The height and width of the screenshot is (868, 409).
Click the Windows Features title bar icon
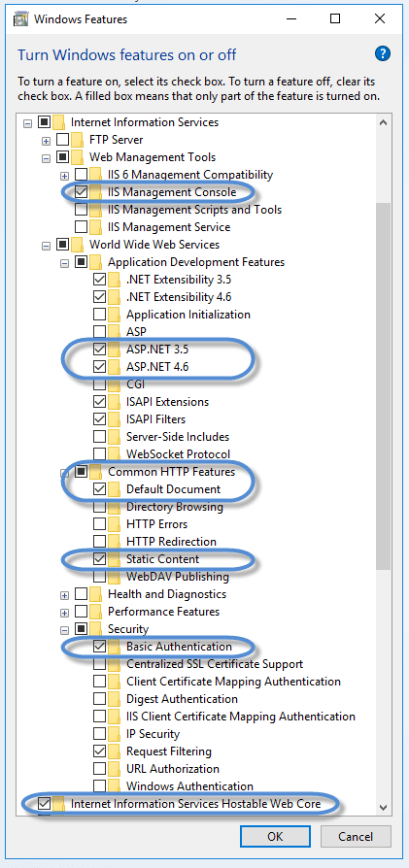pyautogui.click(x=21, y=19)
